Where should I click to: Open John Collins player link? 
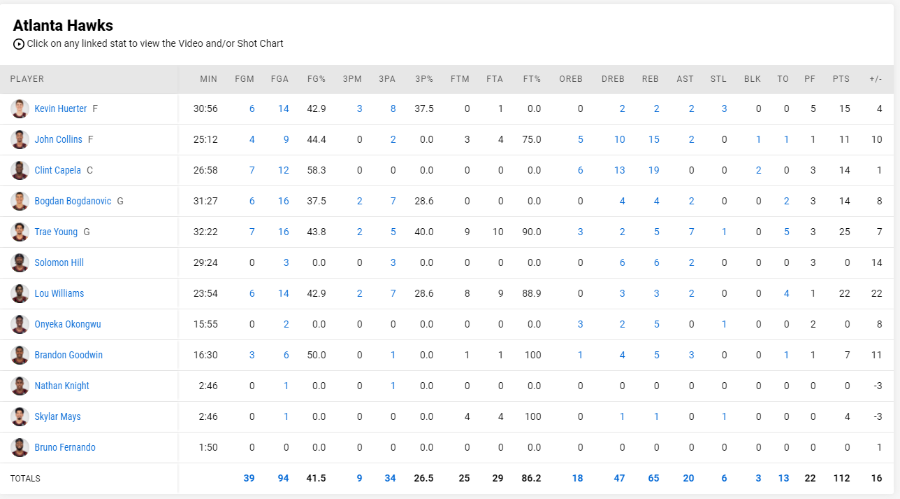click(x=58, y=140)
